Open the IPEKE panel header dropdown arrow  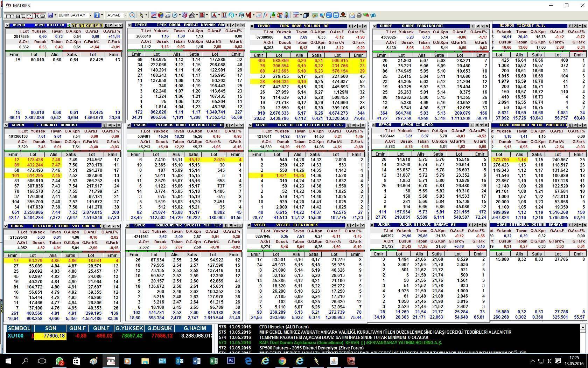pos(238,25)
